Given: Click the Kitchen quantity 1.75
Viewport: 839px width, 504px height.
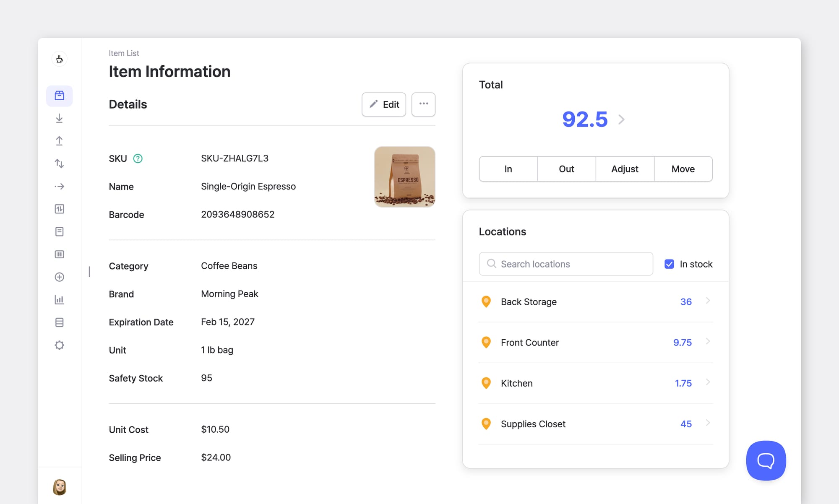Looking at the screenshot, I should click(x=683, y=383).
